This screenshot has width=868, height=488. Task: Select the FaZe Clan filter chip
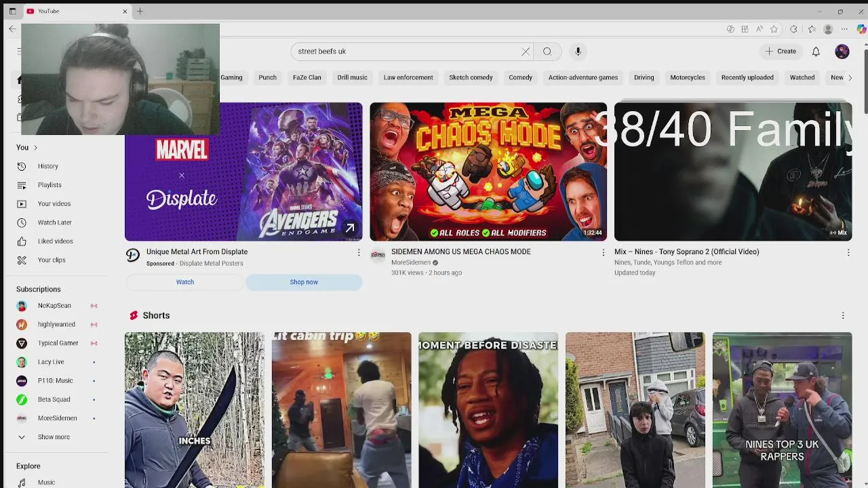coord(307,77)
